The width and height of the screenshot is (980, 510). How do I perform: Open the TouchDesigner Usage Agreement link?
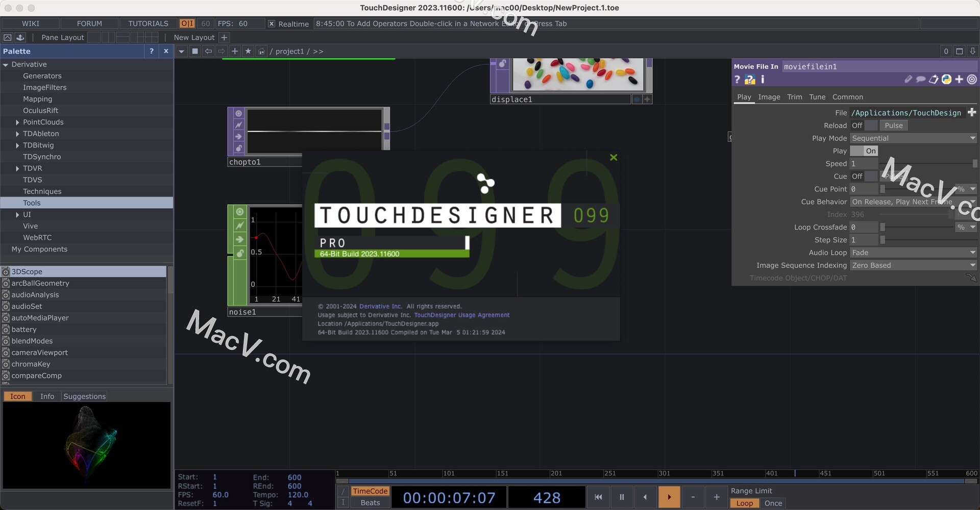[x=461, y=315]
